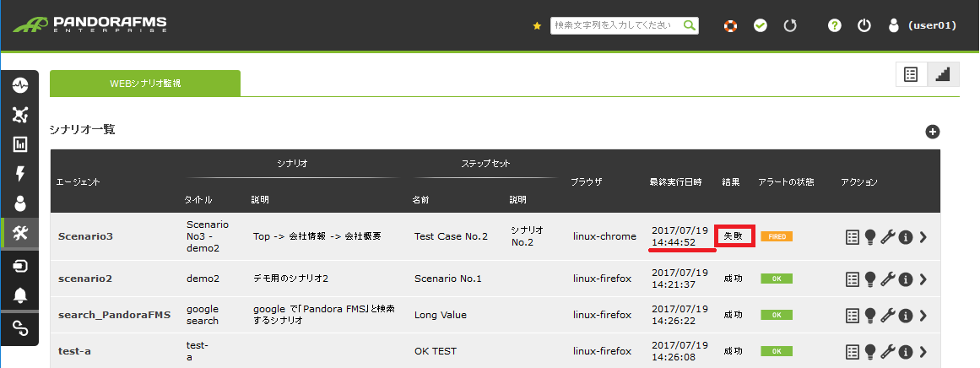Click lightbulb icon for search_PandoraFMS row

point(870,316)
